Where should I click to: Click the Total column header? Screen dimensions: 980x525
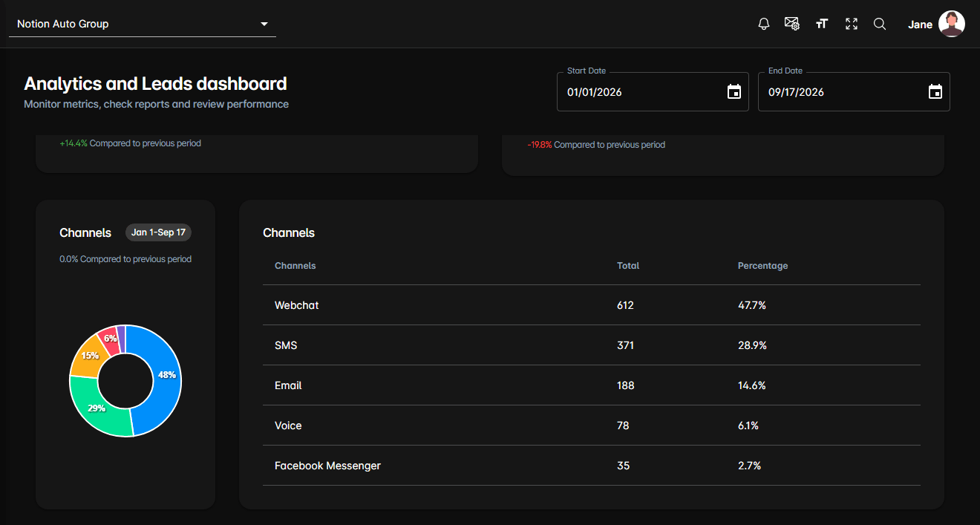tap(628, 265)
